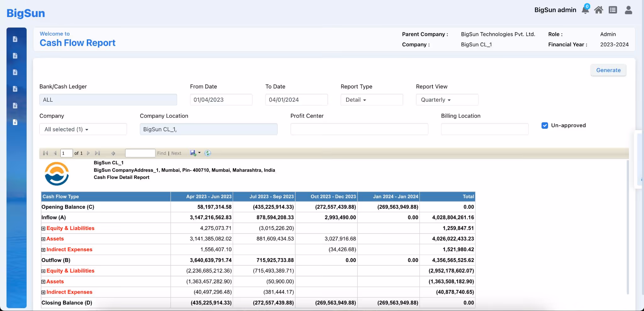The width and height of the screenshot is (644, 311).
Task: Click BigSun admin username text
Action: (x=555, y=10)
